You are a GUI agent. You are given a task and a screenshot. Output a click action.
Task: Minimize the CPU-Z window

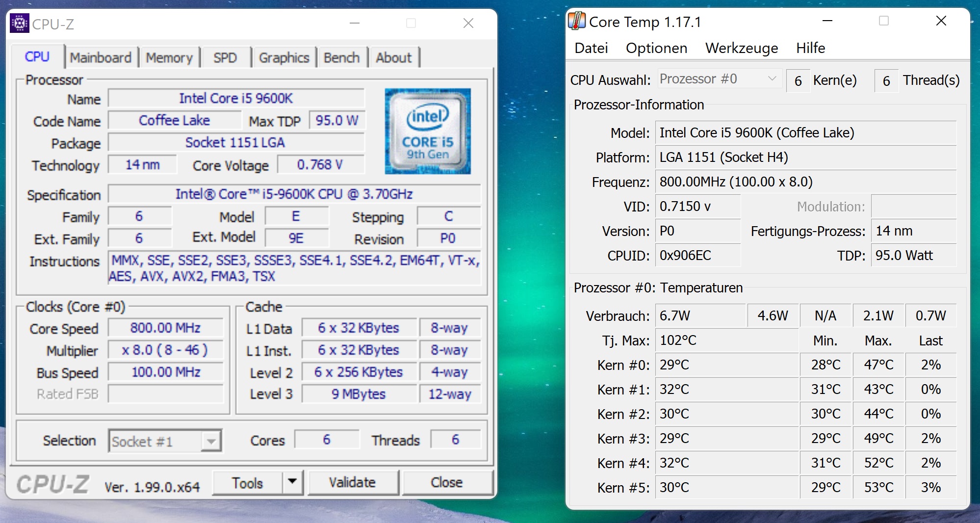[x=355, y=23]
